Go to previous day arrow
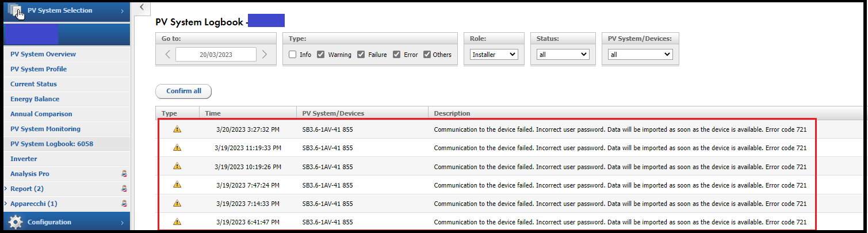 [167, 55]
